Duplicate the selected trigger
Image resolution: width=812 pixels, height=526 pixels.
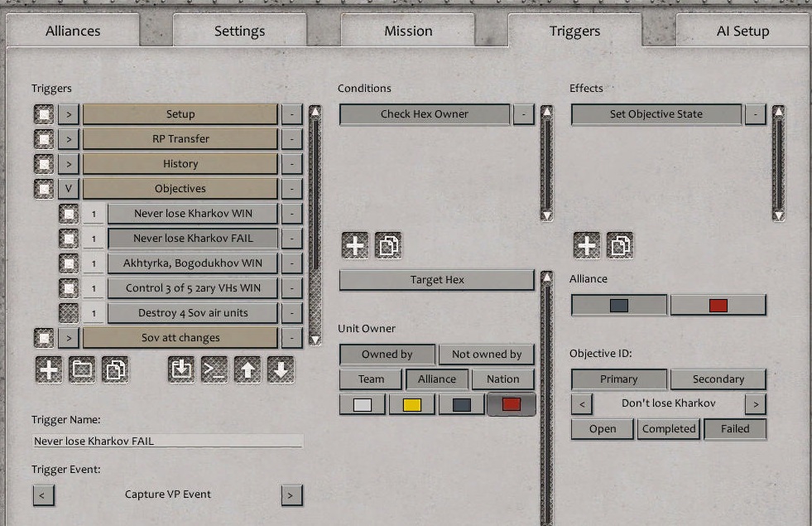coord(115,369)
